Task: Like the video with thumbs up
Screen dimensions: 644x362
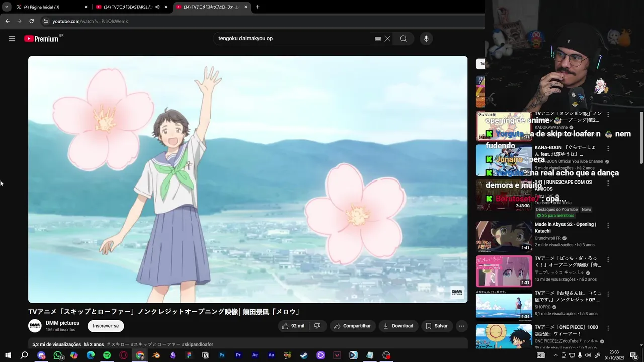Action: 294,326
